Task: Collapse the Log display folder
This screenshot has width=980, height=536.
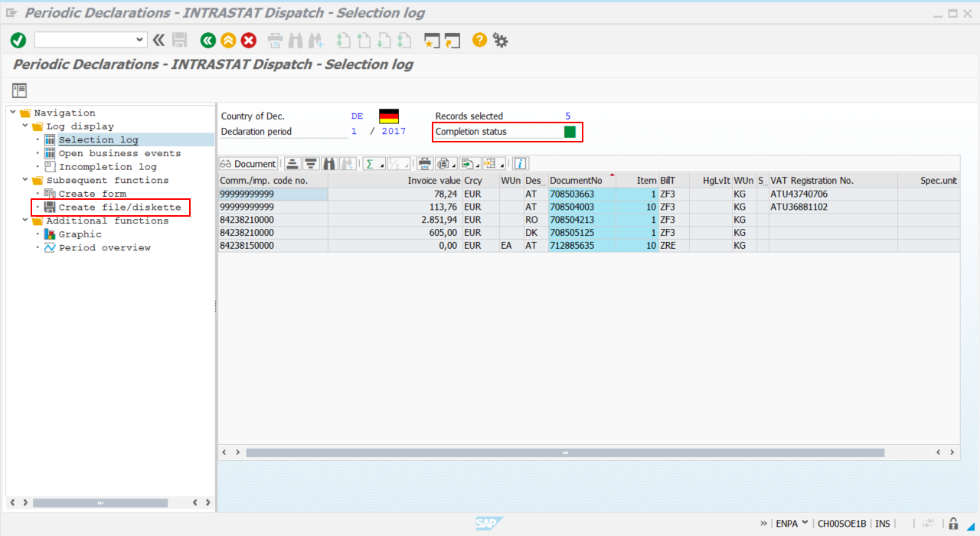Action: 25,126
